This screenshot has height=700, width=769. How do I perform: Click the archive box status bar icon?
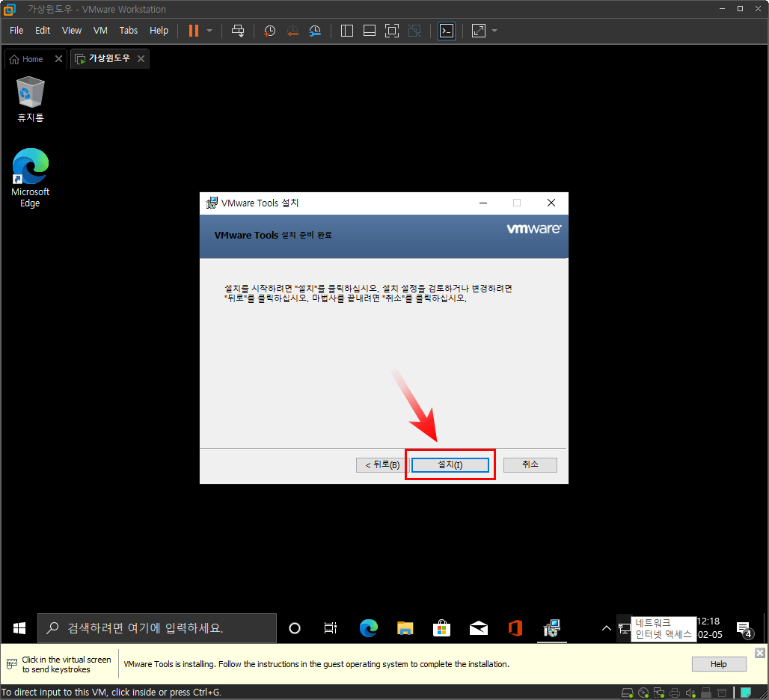pyautogui.click(x=722, y=693)
